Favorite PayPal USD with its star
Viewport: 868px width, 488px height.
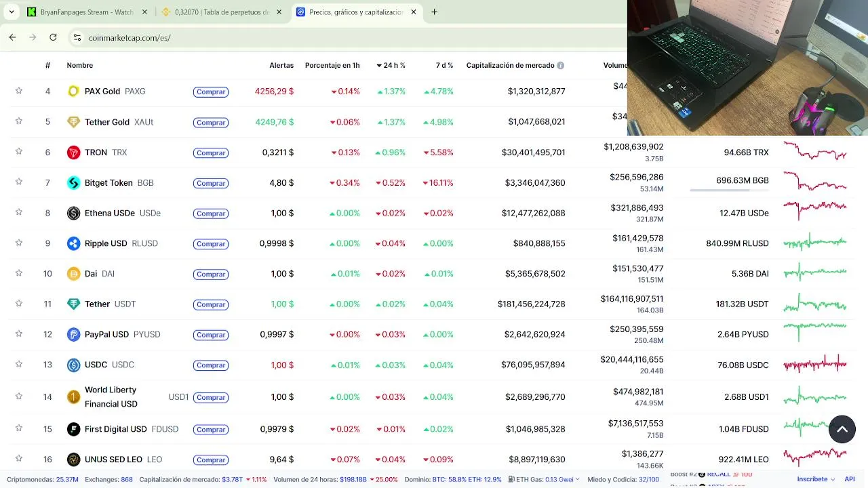19,333
